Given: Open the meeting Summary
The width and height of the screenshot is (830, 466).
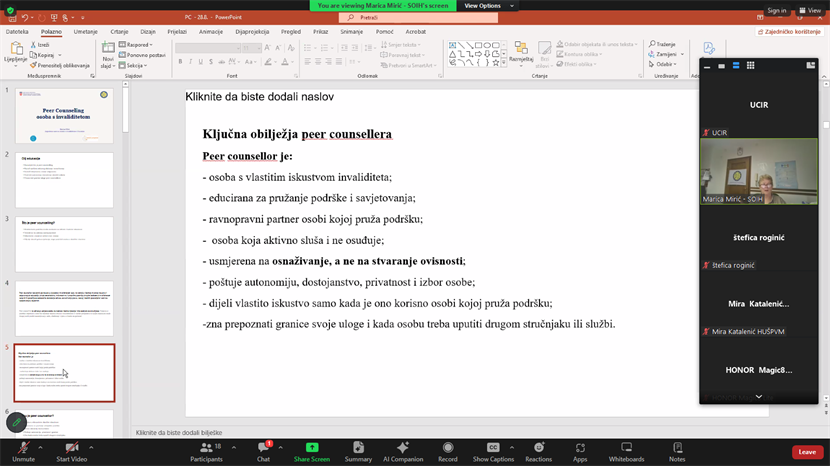Looking at the screenshot, I should tap(358, 452).
